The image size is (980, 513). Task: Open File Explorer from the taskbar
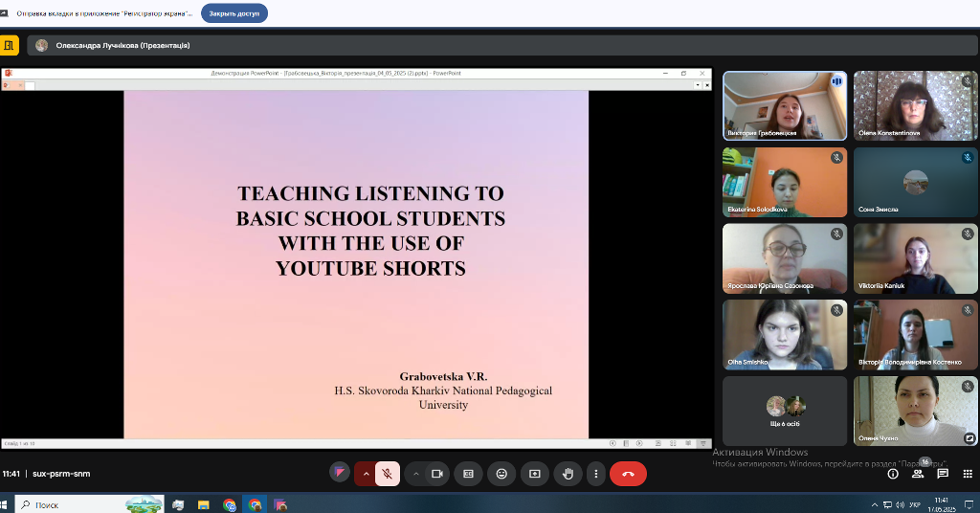point(203,505)
